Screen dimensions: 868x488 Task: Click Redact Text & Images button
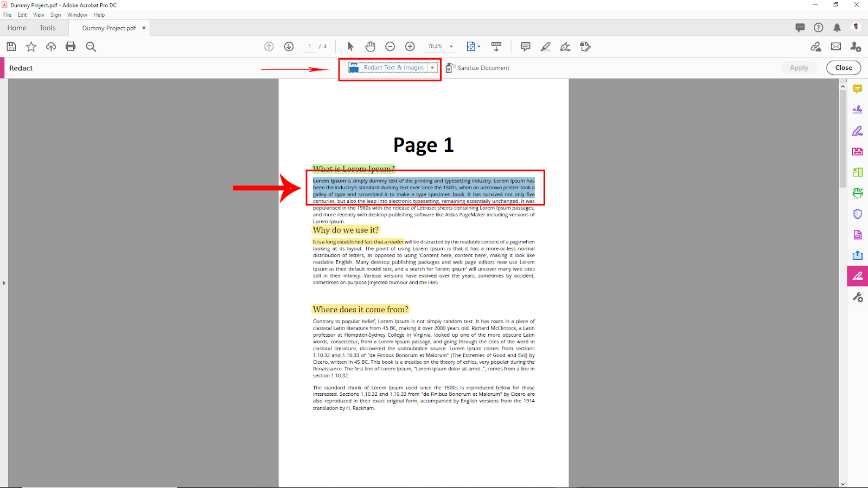387,68
